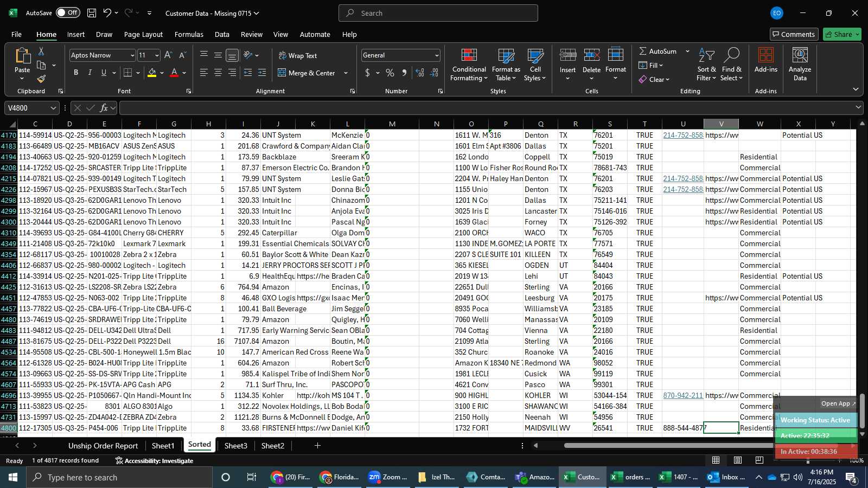Open Find & Select menu
Screen dimensions: 868x488
732,65
